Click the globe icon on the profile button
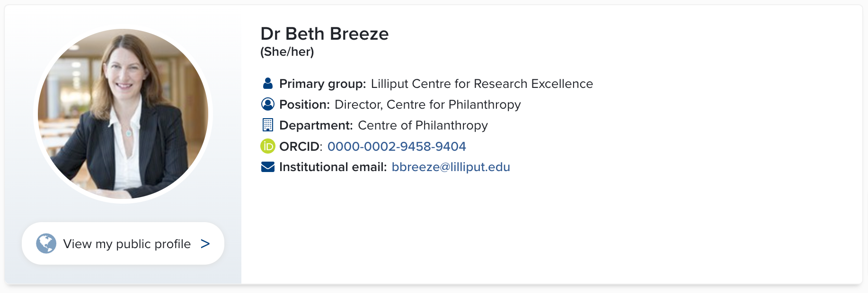 pos(46,243)
